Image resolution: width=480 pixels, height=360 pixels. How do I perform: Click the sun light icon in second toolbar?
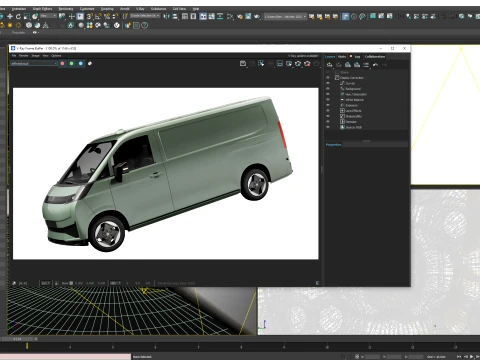10,25
